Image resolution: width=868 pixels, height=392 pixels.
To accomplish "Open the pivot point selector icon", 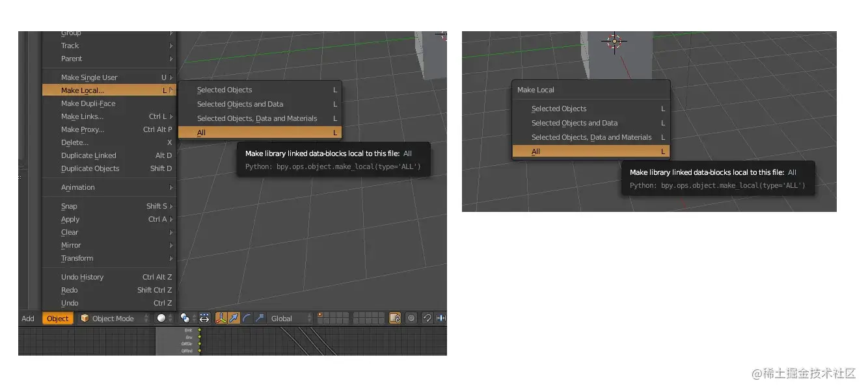I will (x=188, y=318).
